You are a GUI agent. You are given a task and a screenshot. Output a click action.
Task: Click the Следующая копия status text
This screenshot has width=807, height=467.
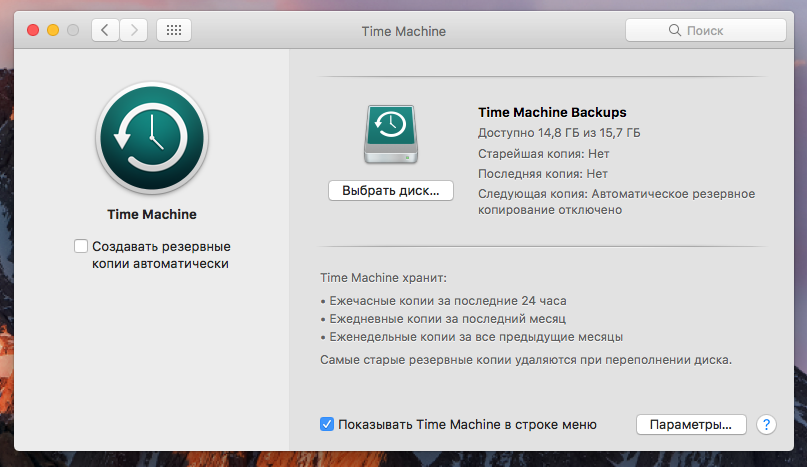(x=617, y=202)
